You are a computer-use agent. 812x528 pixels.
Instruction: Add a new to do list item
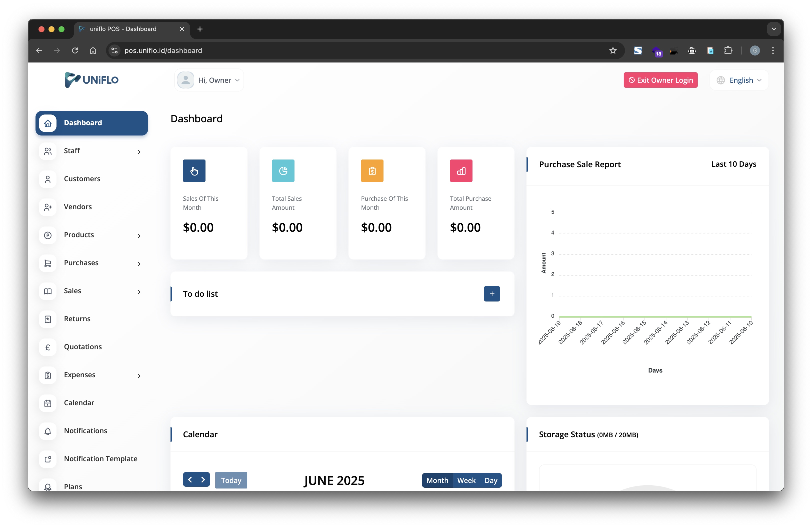492,294
